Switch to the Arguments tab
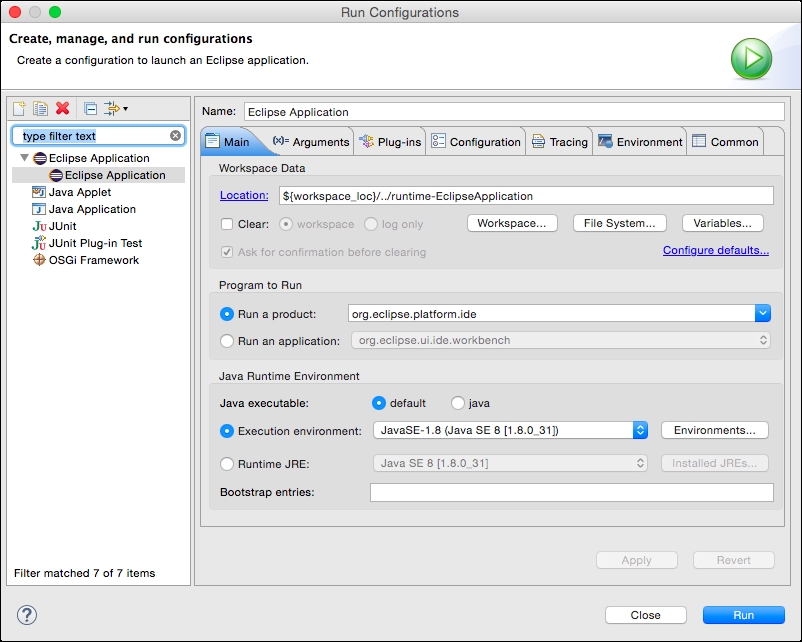Viewport: 802px width, 642px height. 311,142
